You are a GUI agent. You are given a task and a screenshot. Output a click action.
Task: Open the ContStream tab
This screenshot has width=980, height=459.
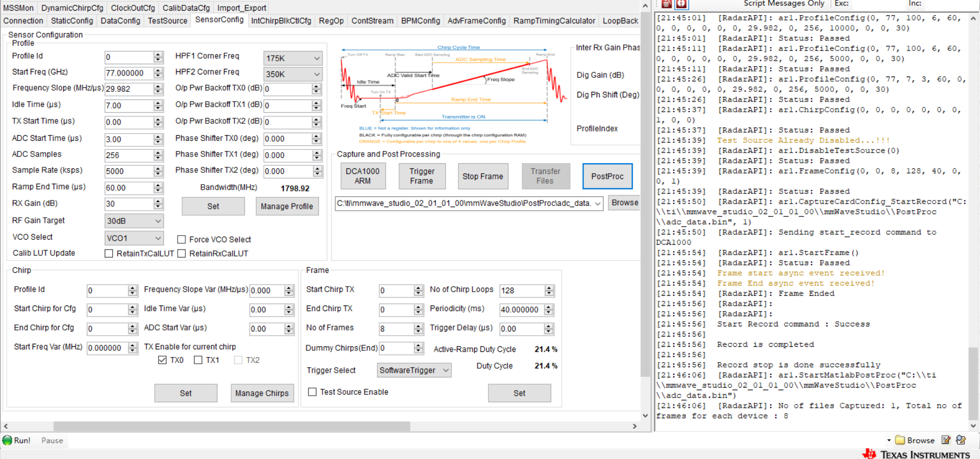point(373,21)
